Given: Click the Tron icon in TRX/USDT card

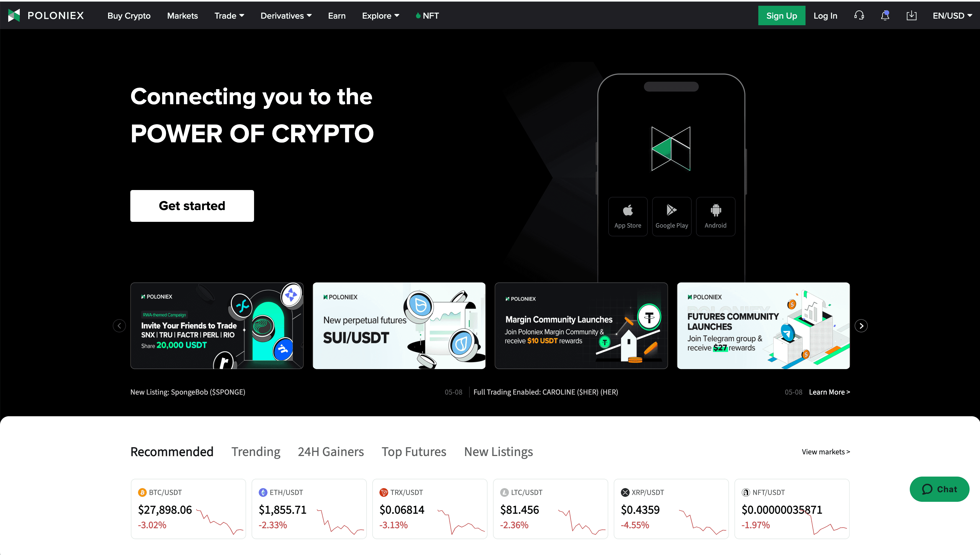Looking at the screenshot, I should point(384,492).
